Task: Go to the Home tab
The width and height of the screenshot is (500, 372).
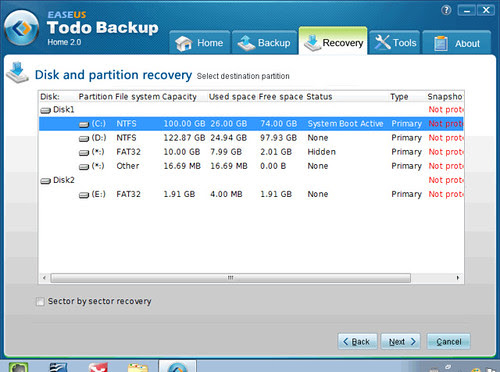Action: coord(200,43)
